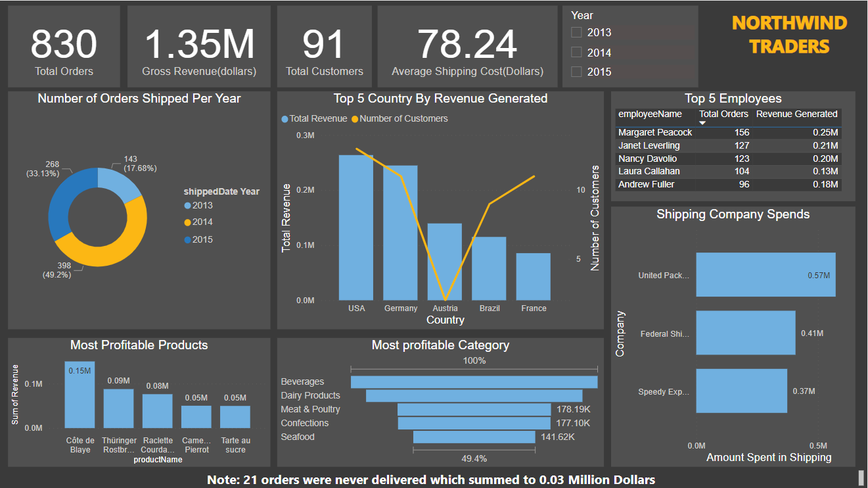Select the 2013 legend dot in donut legend
This screenshot has width=868, height=488.
click(x=188, y=206)
